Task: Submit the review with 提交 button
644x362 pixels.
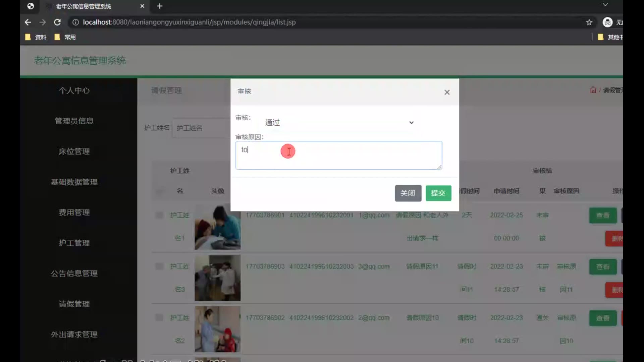Action: point(438,193)
